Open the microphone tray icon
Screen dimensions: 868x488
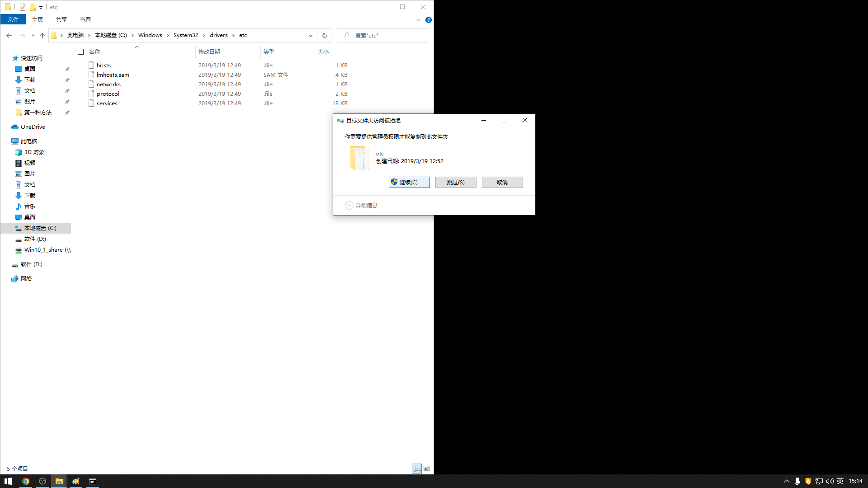797,481
